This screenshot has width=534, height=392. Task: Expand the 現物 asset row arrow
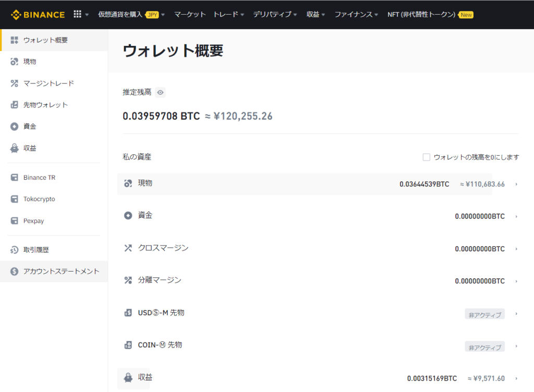(x=516, y=184)
